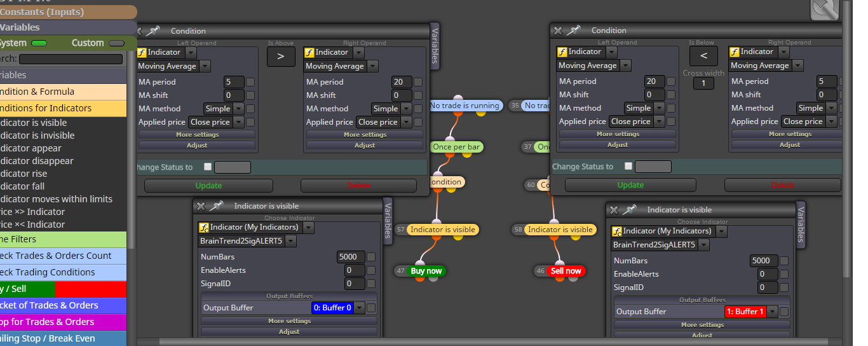Toggle the Custom switch in the sidebar
The height and width of the screenshot is (346, 868).
(116, 43)
